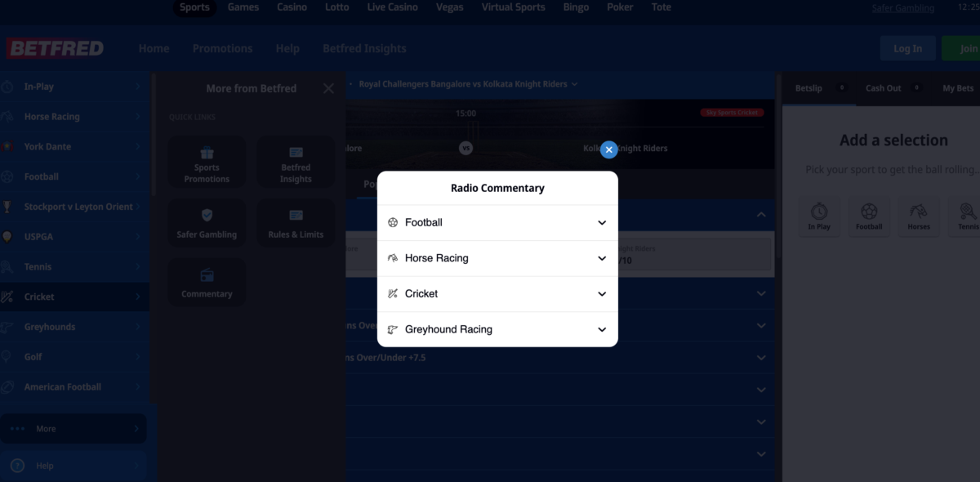The image size is (980, 482).
Task: Click the Betfred logo
Action: coord(55,49)
